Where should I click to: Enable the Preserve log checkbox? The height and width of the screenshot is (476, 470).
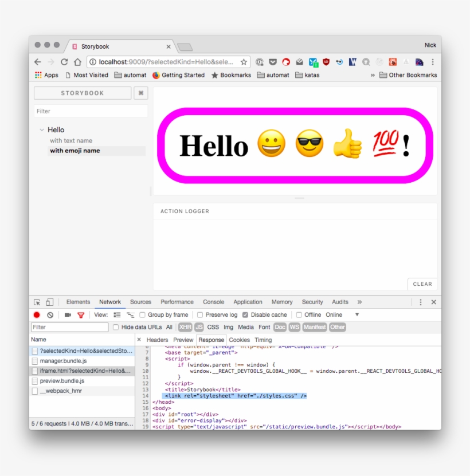pos(200,315)
